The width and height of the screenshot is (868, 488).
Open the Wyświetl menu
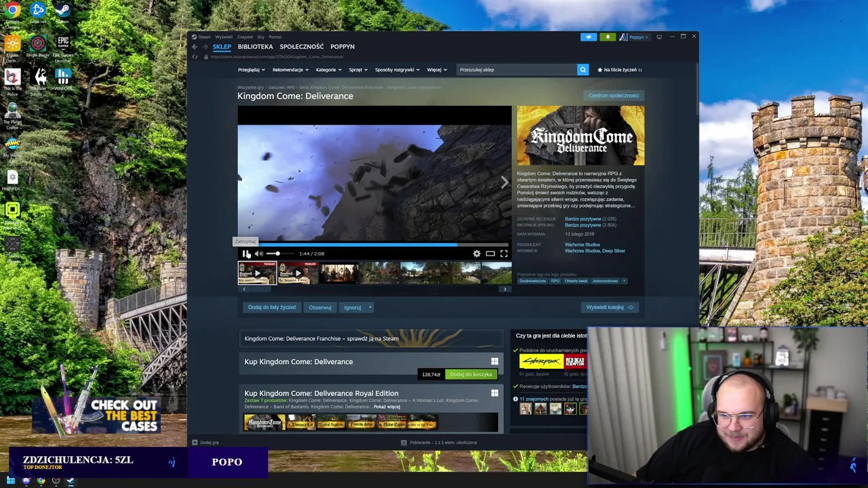pyautogui.click(x=224, y=37)
